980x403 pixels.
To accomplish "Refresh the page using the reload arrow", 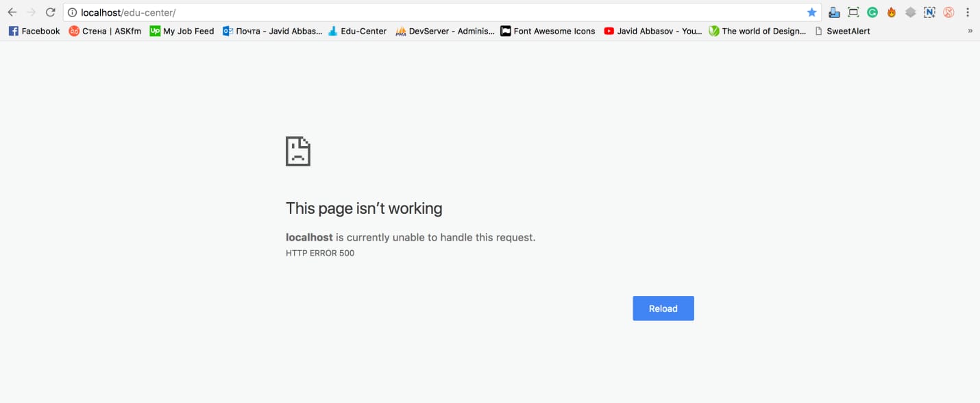I will pos(50,12).
